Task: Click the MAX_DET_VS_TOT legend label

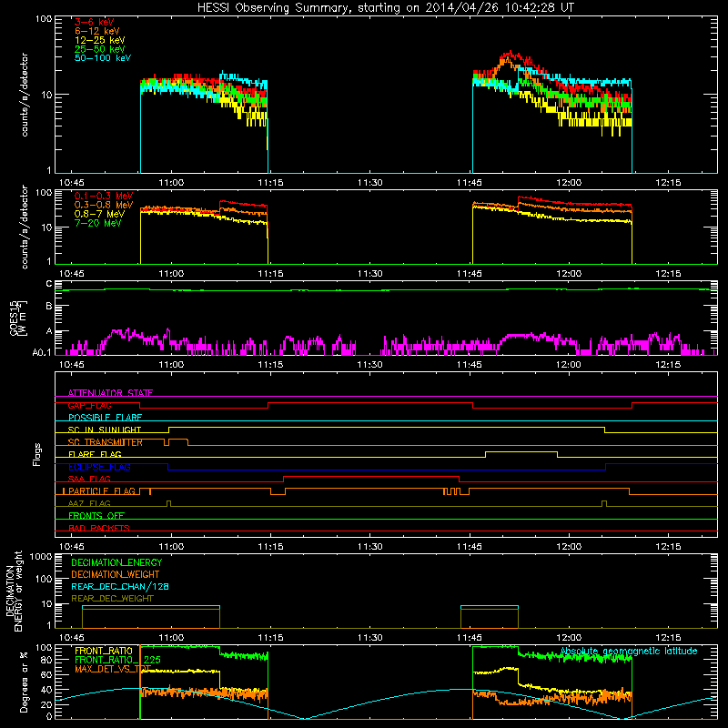Action: click(x=113, y=669)
